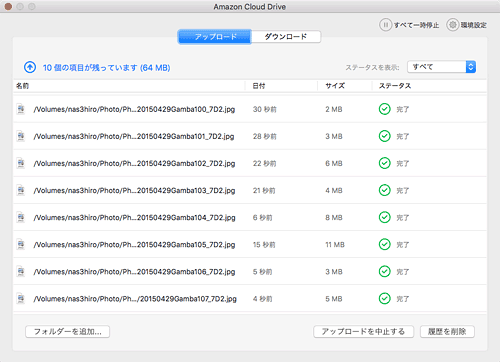Click green complete checkmark for Gamba106 row
500x362 pixels.
[384, 271]
